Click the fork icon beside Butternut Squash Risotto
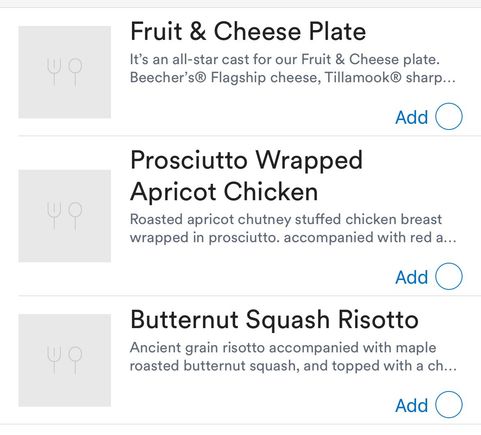This screenshot has height=435, width=481. click(x=54, y=360)
